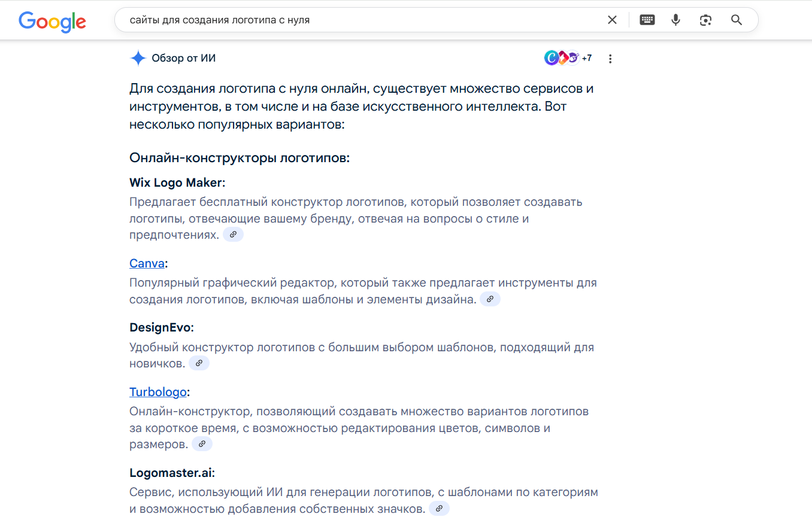Image resolution: width=812 pixels, height=520 pixels.
Task: Click the 'Онлайн-конструкторы логотипов:' heading
Action: pyautogui.click(x=240, y=158)
